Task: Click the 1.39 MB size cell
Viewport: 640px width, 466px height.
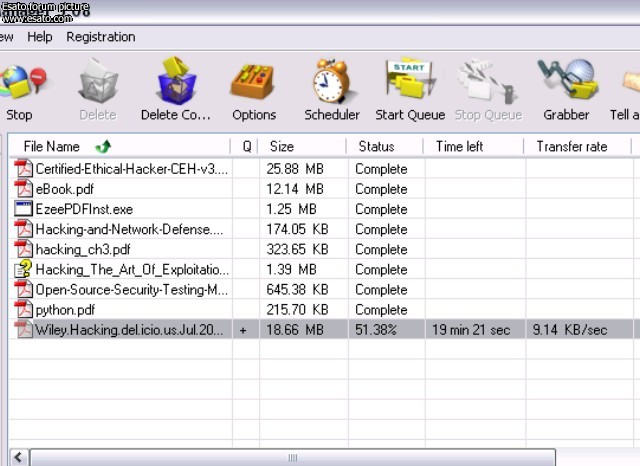Action: (291, 269)
